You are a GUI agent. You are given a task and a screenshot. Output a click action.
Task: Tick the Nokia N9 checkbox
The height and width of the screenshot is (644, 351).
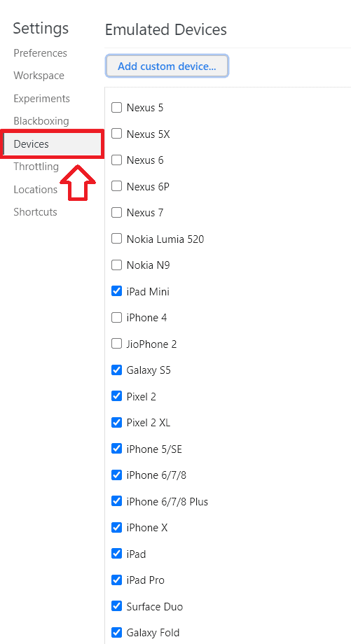(x=117, y=265)
